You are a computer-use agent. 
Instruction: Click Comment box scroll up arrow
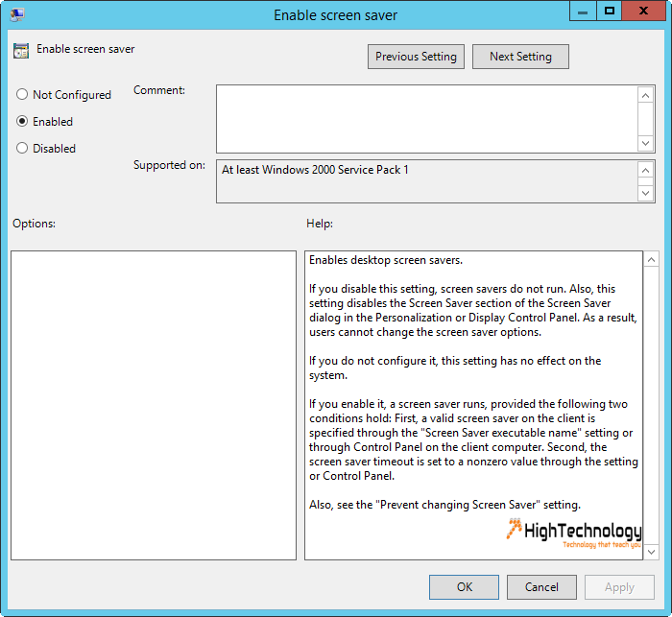(x=645, y=95)
